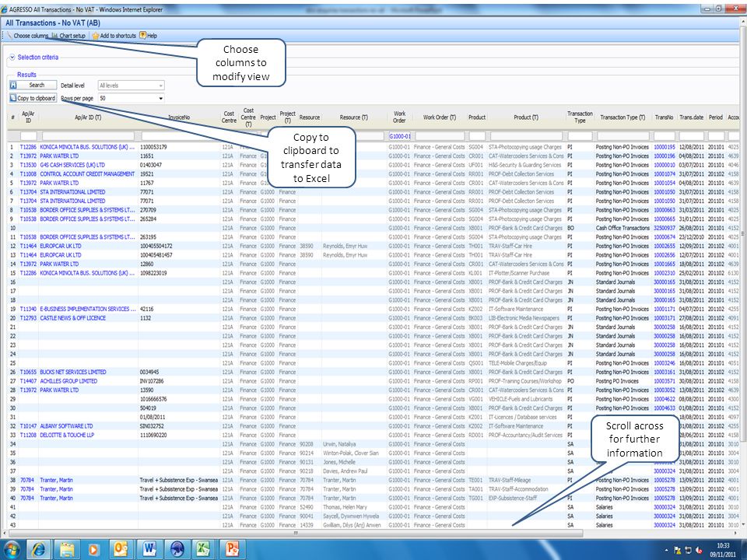This screenshot has height=560, width=747.
Task: Open Chart setup in the toolbar
Action: click(68, 36)
